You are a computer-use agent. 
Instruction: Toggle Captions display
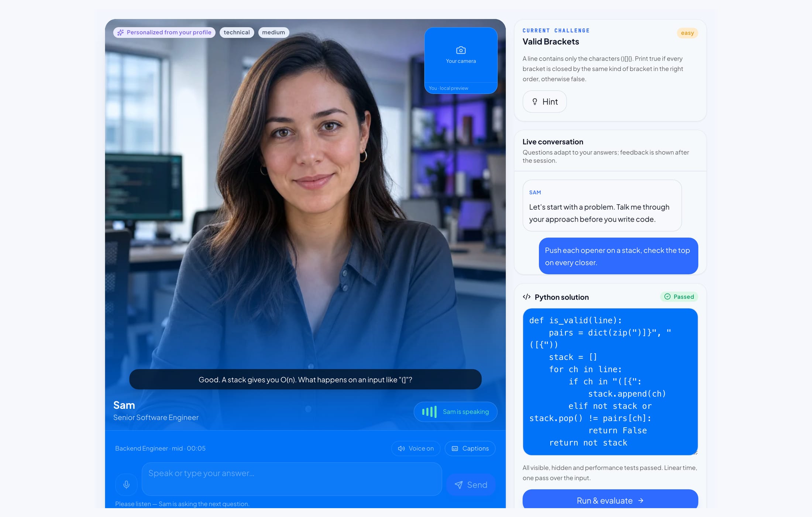[470, 448]
